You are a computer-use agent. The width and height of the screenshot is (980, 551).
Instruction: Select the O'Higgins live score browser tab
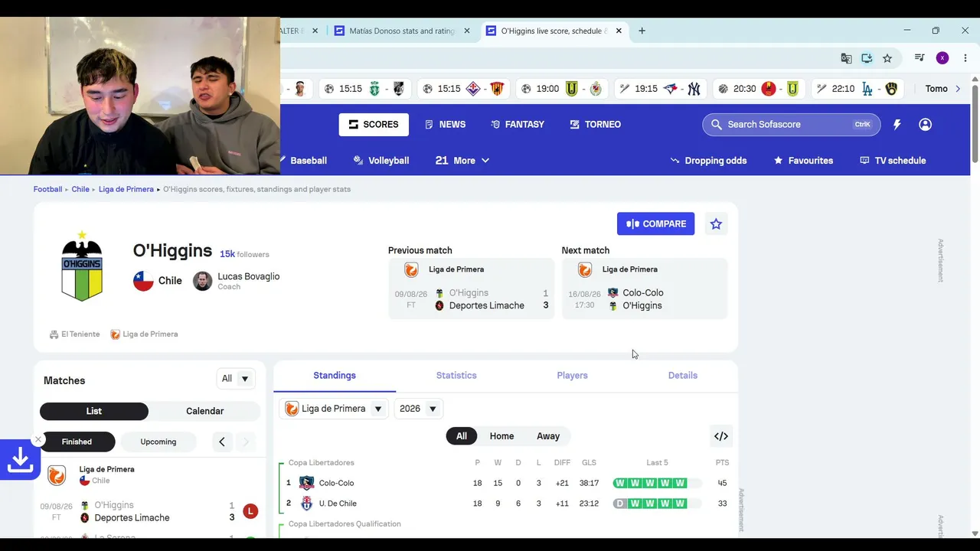pos(554,31)
